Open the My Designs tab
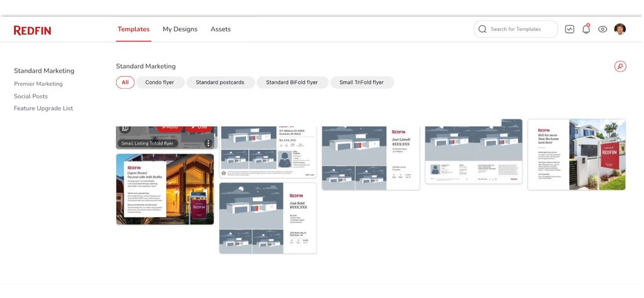 click(179, 29)
